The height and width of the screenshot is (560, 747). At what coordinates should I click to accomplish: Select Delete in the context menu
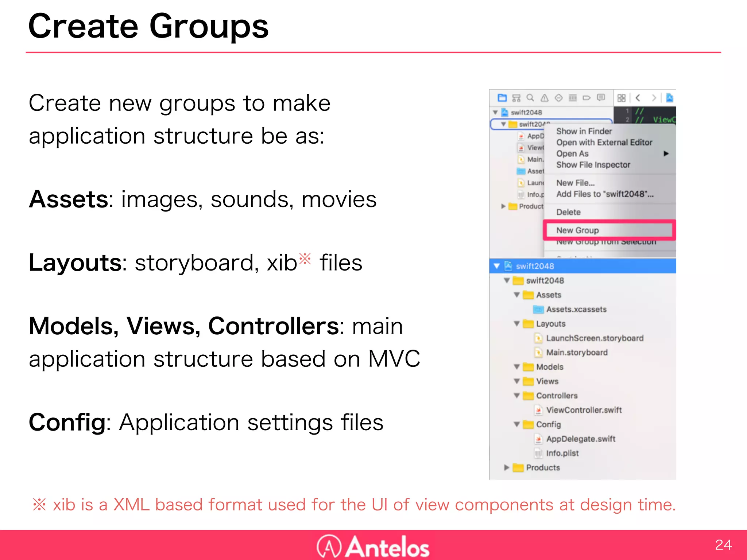(x=568, y=212)
